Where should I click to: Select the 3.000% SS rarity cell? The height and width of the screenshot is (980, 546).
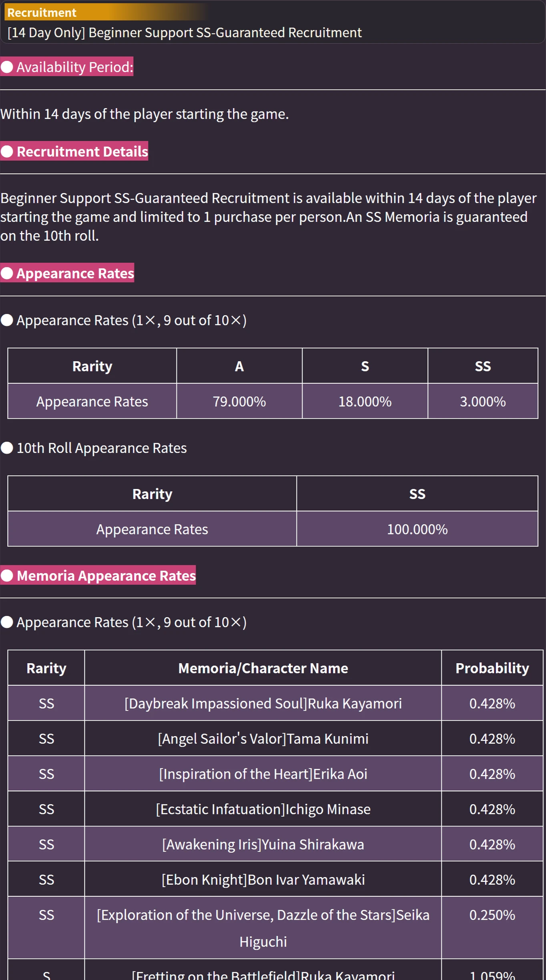(x=483, y=401)
